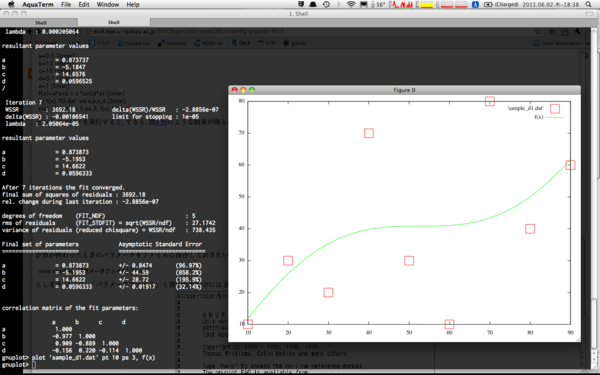The image size is (600, 375).
Task: Click the 'rms of residuals' line
Action: [109, 223]
